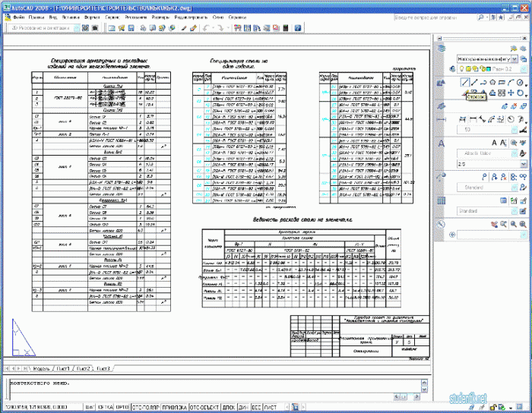Select the Line tool in the dashboard
Screen dimensions: 532x413
pyautogui.click(x=465, y=82)
